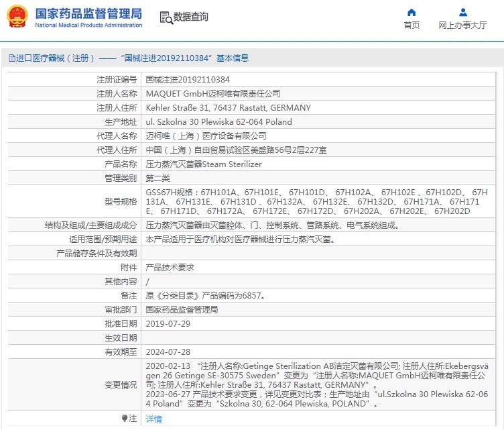
Task: Click the 结构及组成/主要组成成分 label
Action: pos(91,225)
